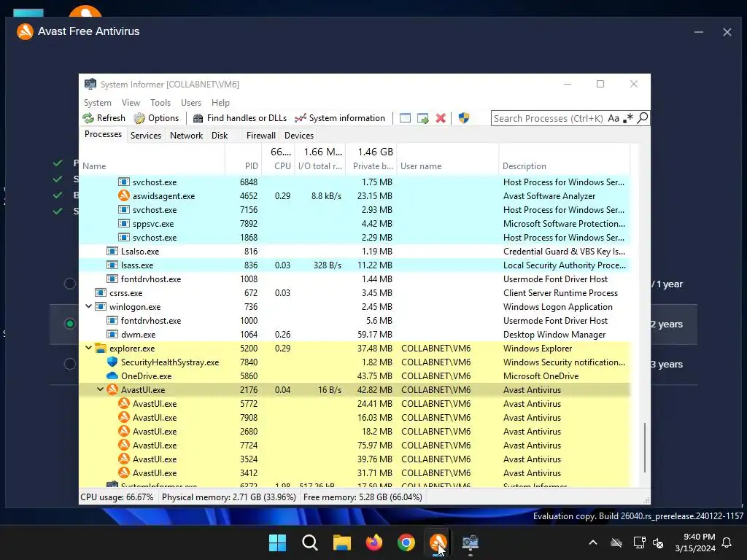Click the sppsvc.exe process icon
Screen dimensions: 747x560
[x=124, y=223]
